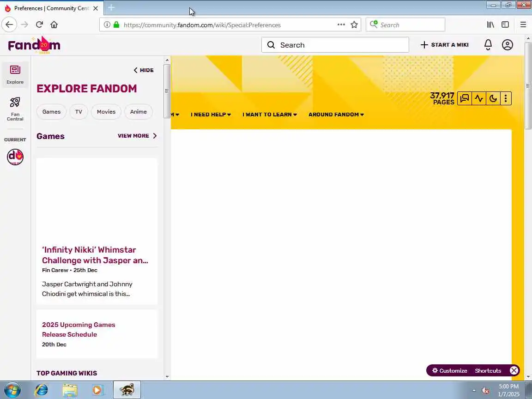The width and height of the screenshot is (532, 399).
Task: Toggle the browser sidebar view icon
Action: click(505, 24)
